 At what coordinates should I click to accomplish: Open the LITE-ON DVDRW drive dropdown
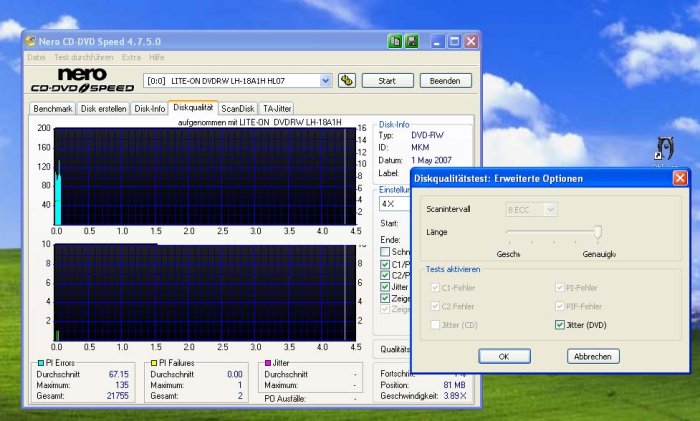(x=325, y=80)
